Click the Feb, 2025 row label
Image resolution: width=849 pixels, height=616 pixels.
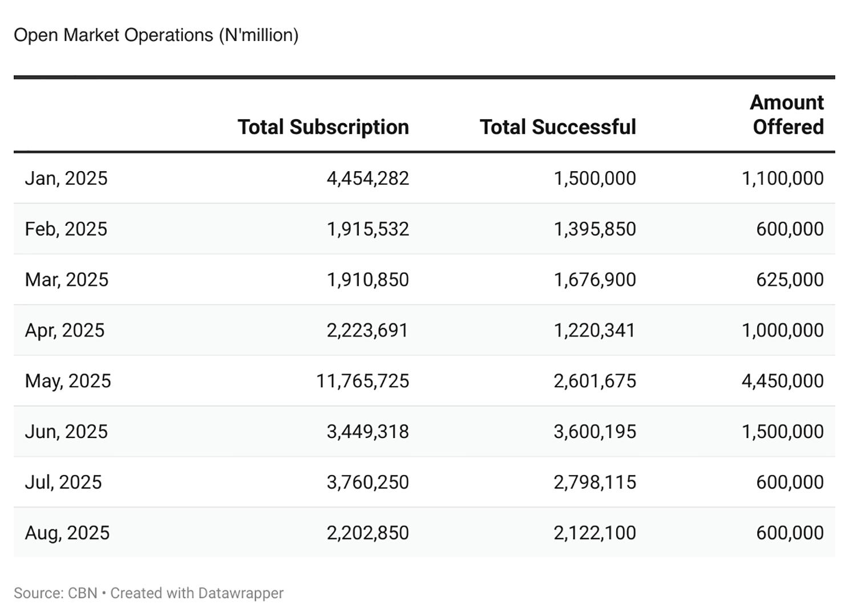66,229
